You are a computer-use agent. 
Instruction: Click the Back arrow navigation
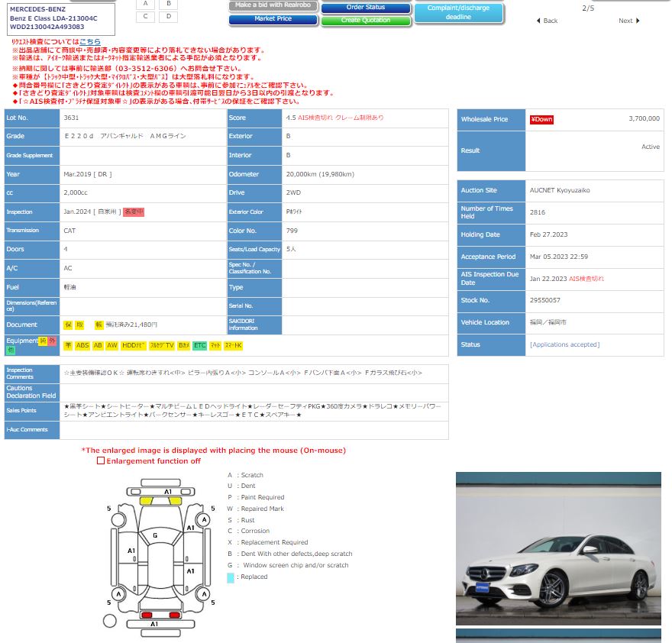click(547, 21)
